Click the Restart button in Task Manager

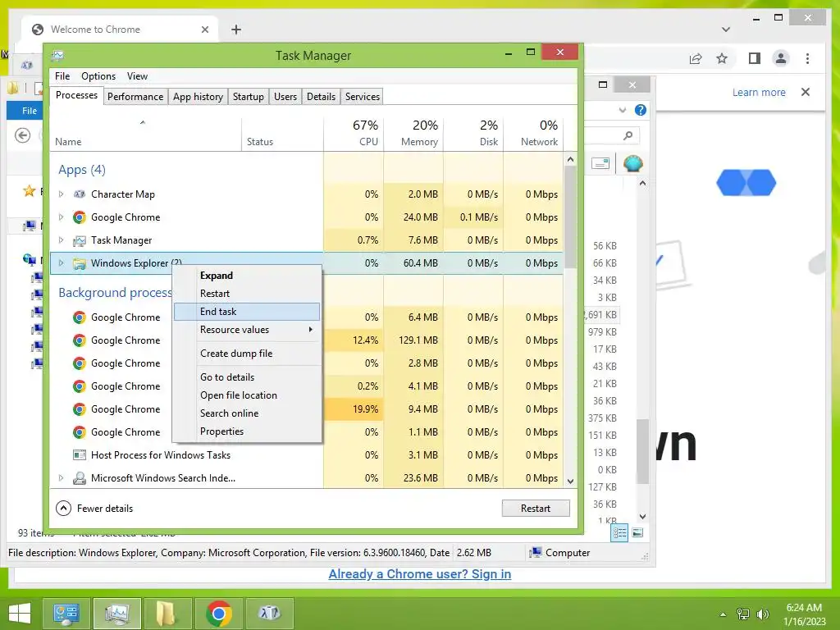click(536, 509)
